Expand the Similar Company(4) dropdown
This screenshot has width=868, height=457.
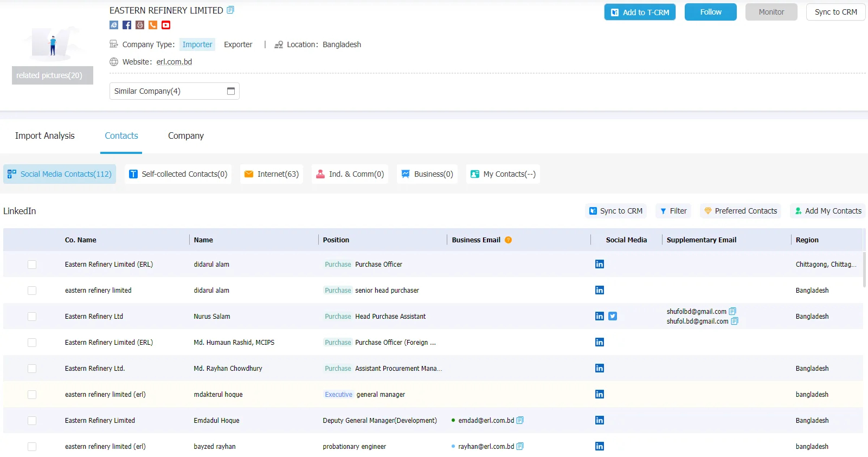175,91
